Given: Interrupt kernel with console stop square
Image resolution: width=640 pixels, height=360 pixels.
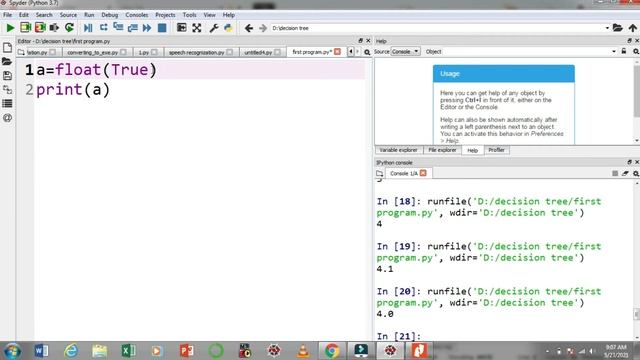Looking at the screenshot, I should [615, 173].
